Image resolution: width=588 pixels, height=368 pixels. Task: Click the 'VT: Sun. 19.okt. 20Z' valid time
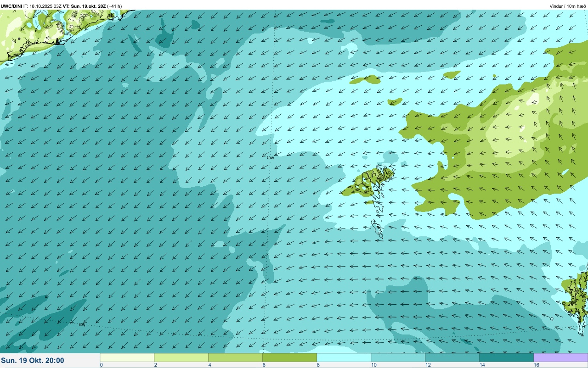tap(84, 6)
